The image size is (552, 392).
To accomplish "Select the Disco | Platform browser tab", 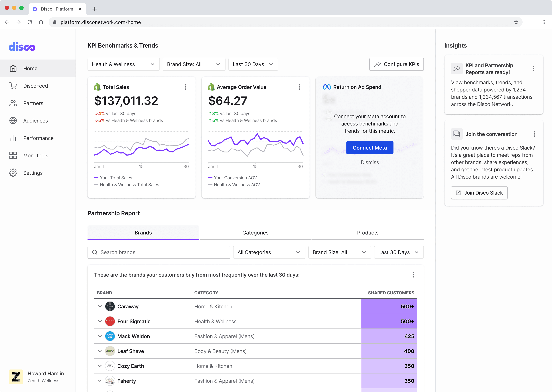I will click(x=57, y=9).
